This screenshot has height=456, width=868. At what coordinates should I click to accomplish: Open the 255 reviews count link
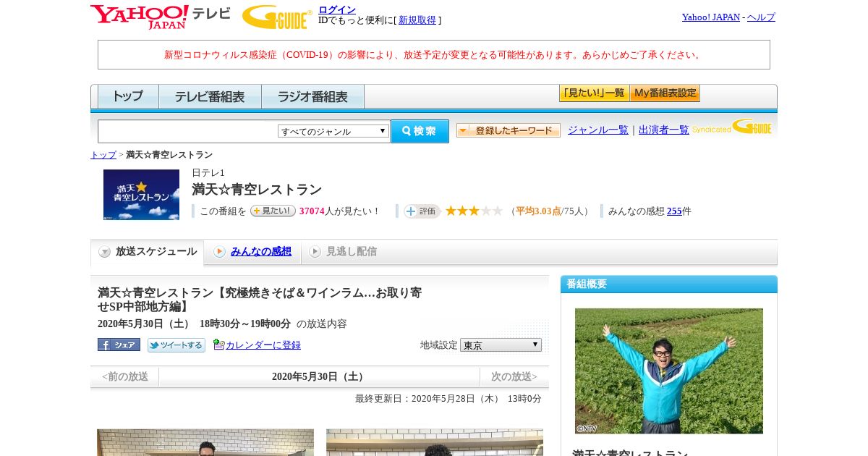(675, 211)
